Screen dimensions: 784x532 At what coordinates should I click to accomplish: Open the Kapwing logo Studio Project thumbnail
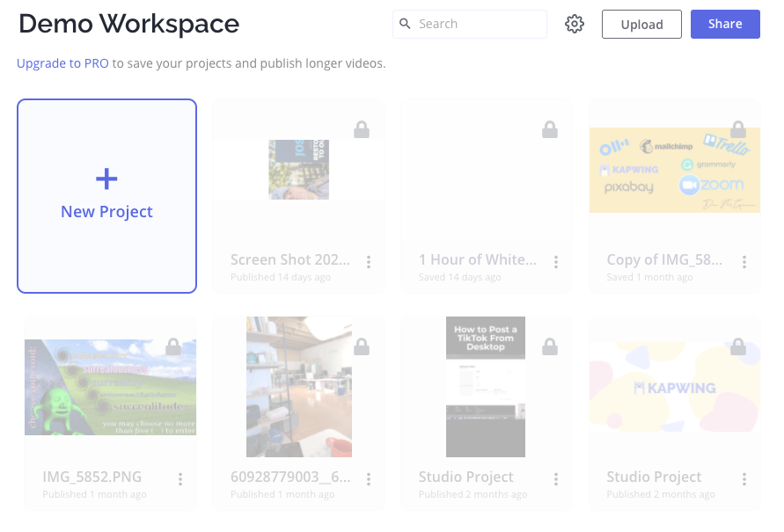pyautogui.click(x=674, y=387)
